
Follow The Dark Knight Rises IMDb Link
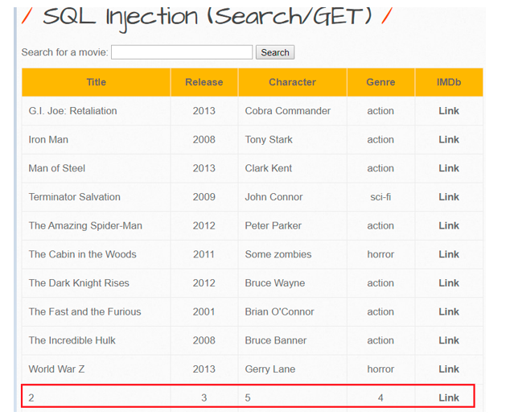448,283
